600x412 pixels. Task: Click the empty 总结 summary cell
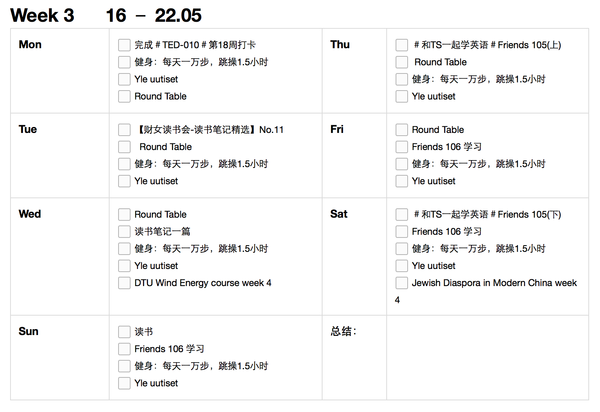(x=488, y=358)
